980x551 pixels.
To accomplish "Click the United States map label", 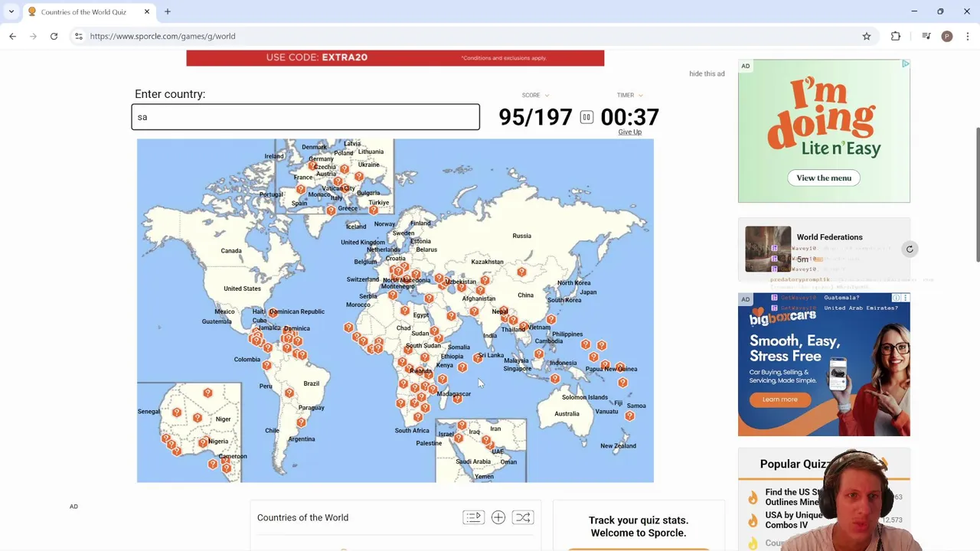I will pos(242,289).
